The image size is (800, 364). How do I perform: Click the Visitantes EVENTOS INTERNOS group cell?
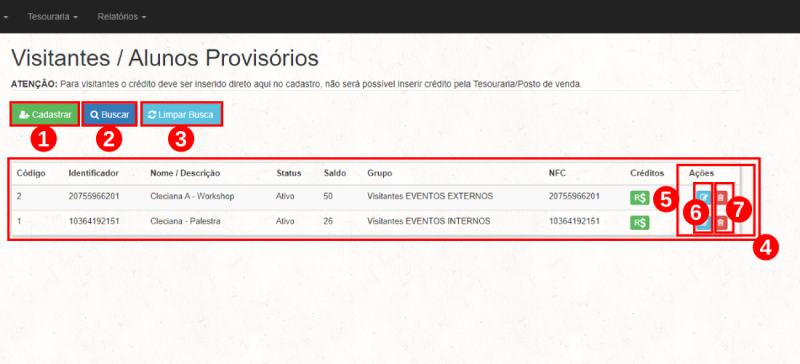coord(429,222)
